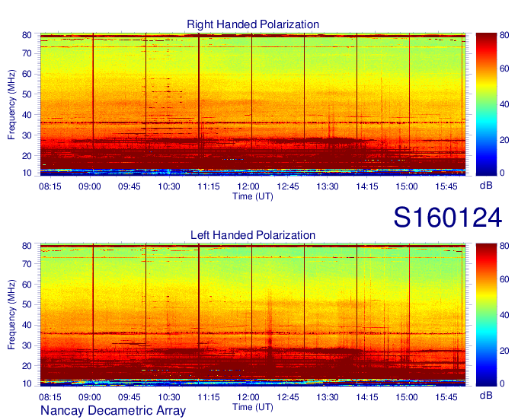Image resolution: width=518 pixels, height=420 pixels.
Task: Click the "Left Handed Polarization" plot title
Action: tap(253, 235)
